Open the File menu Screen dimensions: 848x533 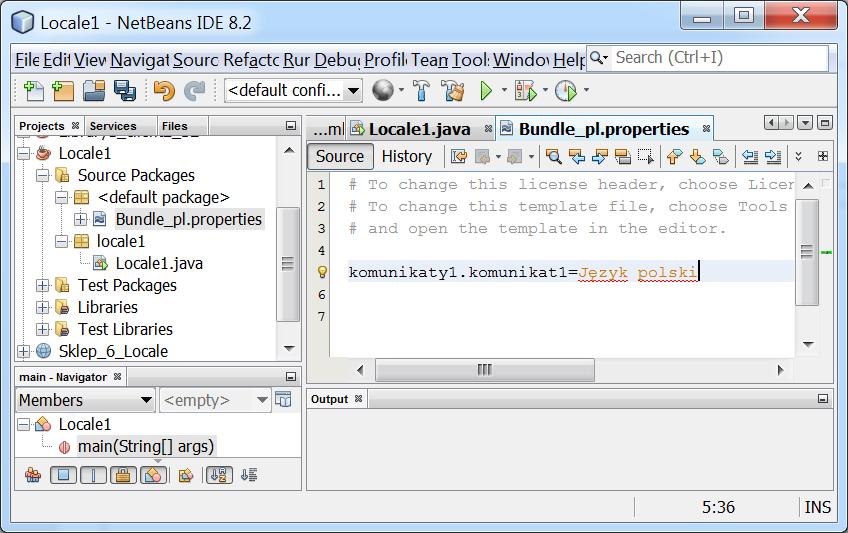pos(26,59)
